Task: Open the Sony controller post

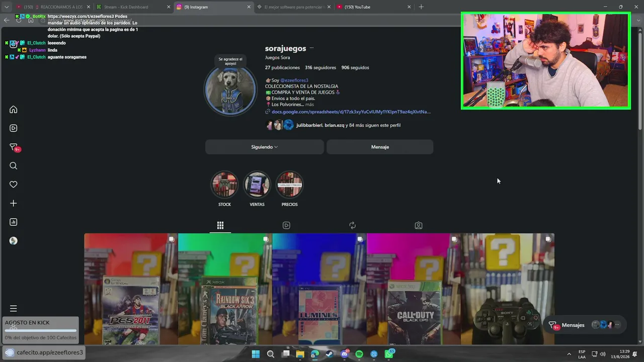Action: [507, 289]
